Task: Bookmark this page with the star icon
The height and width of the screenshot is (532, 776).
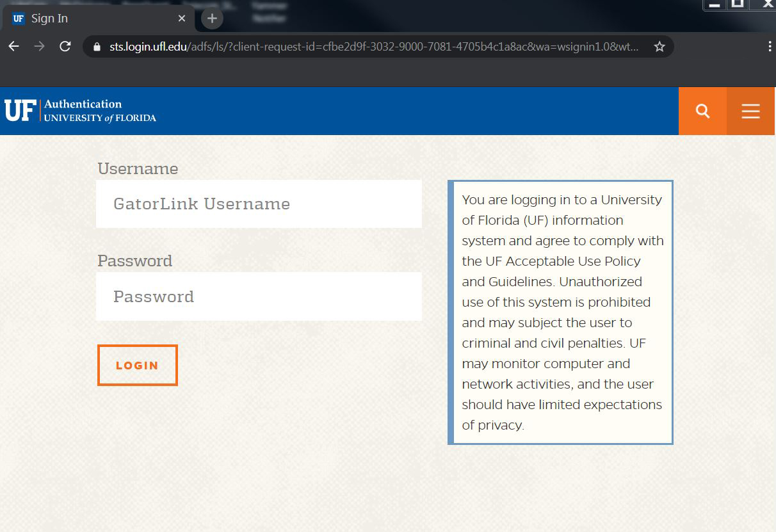Action: pyautogui.click(x=659, y=47)
